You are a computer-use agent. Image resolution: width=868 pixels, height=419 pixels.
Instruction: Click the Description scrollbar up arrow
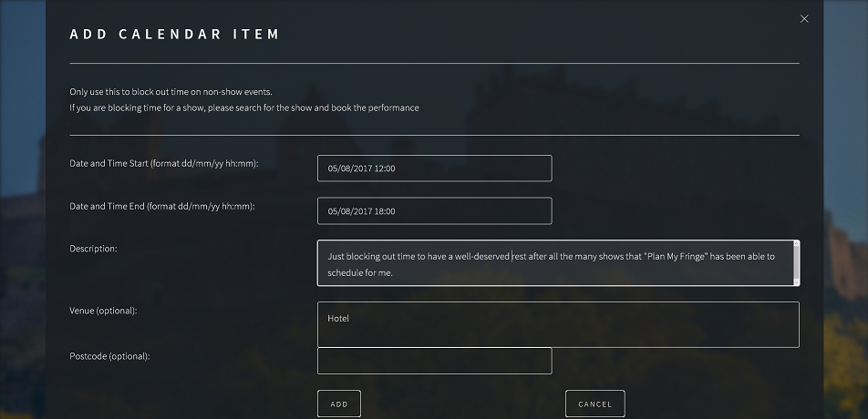(797, 245)
